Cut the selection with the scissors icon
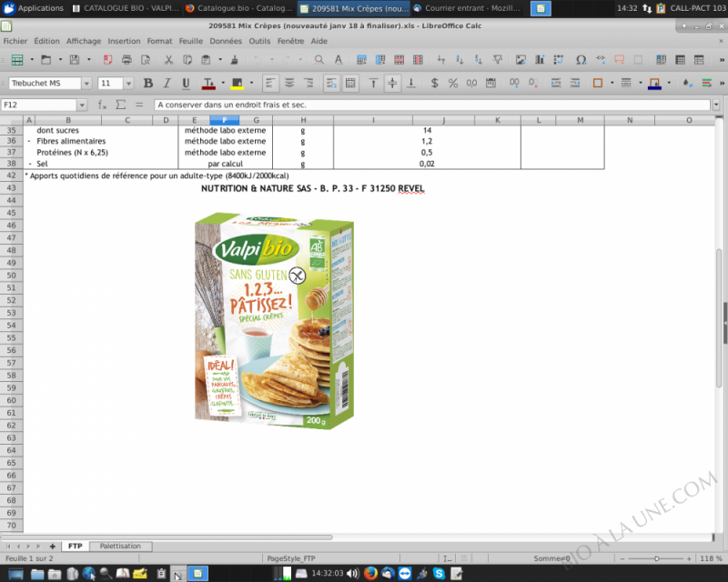 168,59
